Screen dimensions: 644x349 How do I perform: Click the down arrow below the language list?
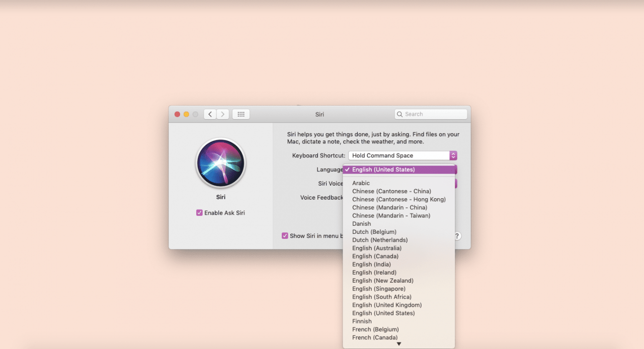pyautogui.click(x=399, y=344)
